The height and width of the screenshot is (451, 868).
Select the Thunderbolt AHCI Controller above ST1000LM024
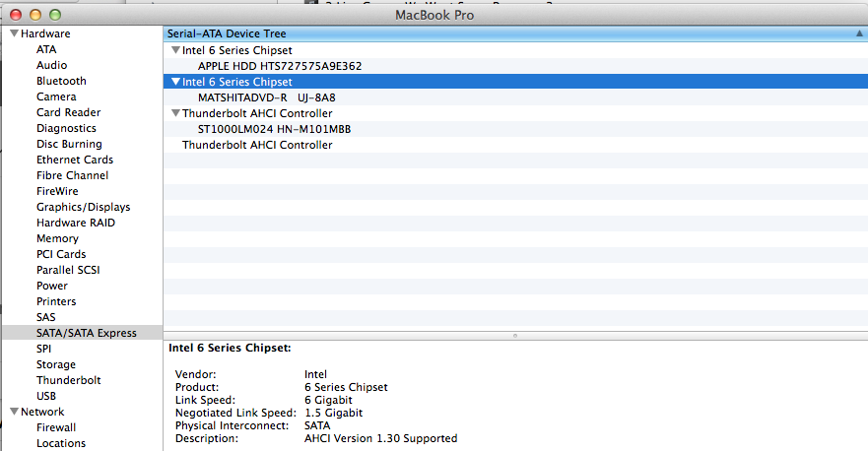515,113
